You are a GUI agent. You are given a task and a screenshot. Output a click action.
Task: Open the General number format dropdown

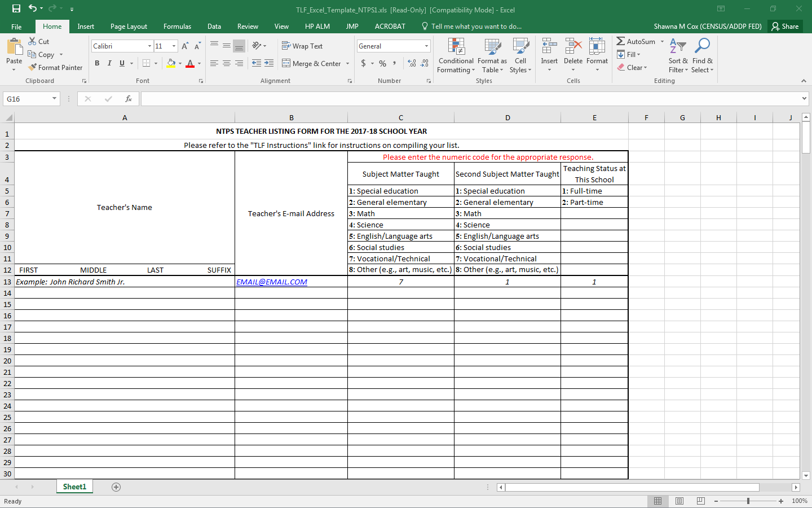[426, 46]
